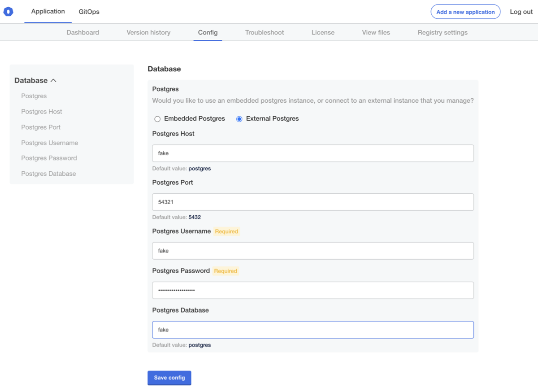Go to Version history tab

tap(148, 32)
